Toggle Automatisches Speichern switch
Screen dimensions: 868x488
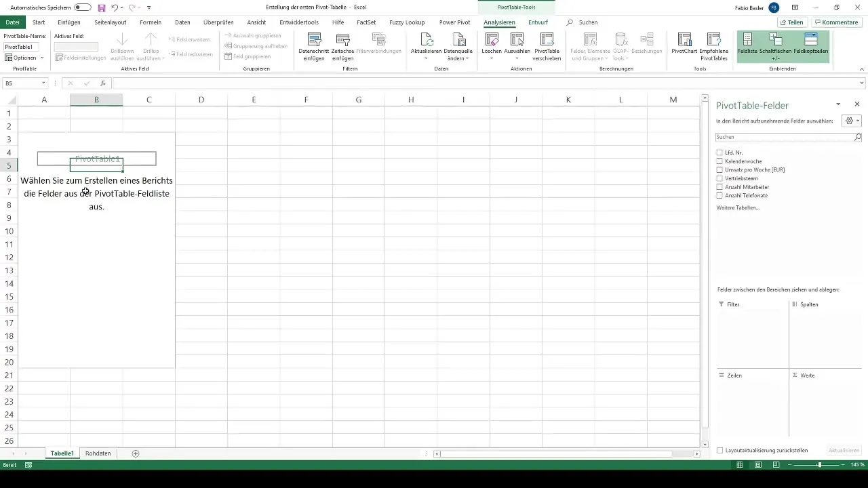(83, 7)
